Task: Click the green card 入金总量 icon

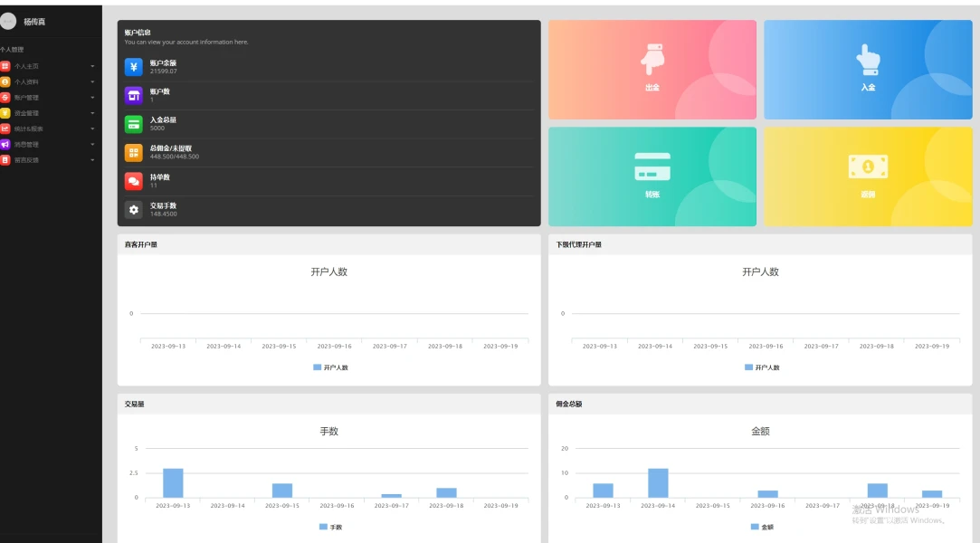Action: [133, 124]
